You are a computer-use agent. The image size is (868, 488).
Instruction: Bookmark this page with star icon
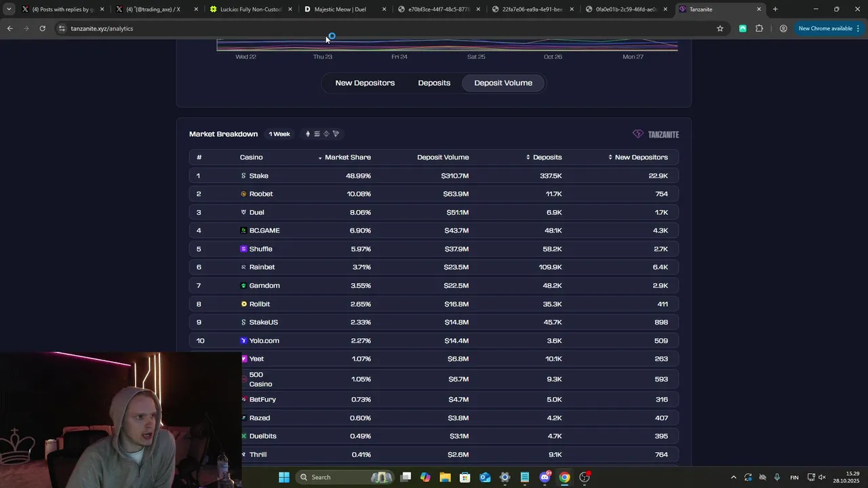point(720,28)
